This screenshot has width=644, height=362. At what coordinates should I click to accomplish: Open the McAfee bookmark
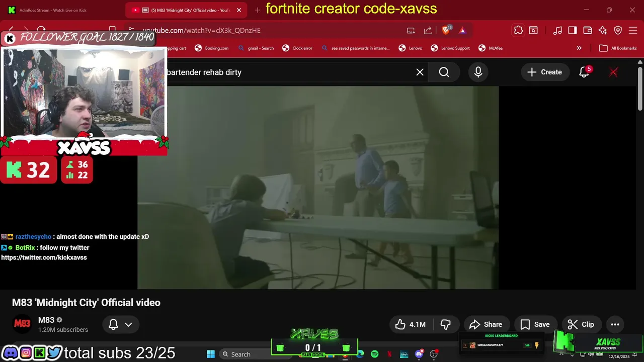pyautogui.click(x=491, y=48)
